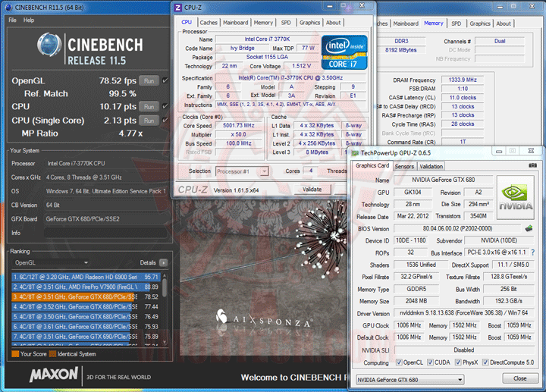This screenshot has width=546, height=392.
Task: Click the GPU-Z Driver Version field
Action: click(x=464, y=313)
